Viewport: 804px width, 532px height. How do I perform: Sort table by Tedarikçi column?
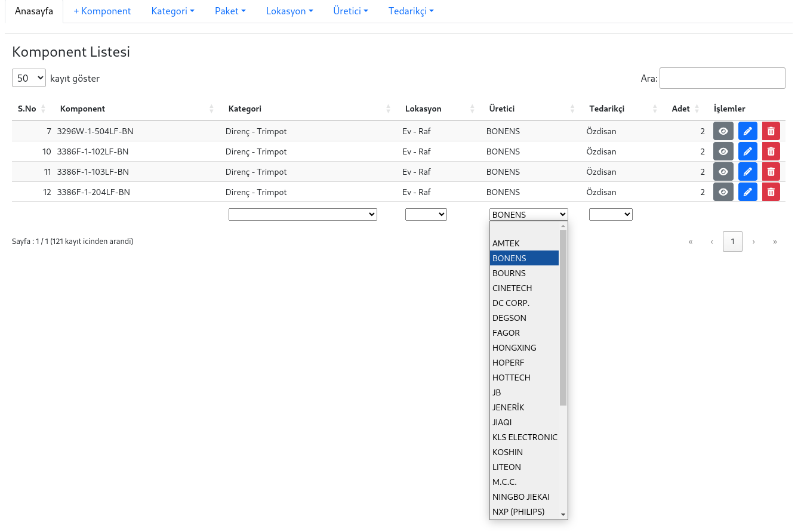(621, 109)
